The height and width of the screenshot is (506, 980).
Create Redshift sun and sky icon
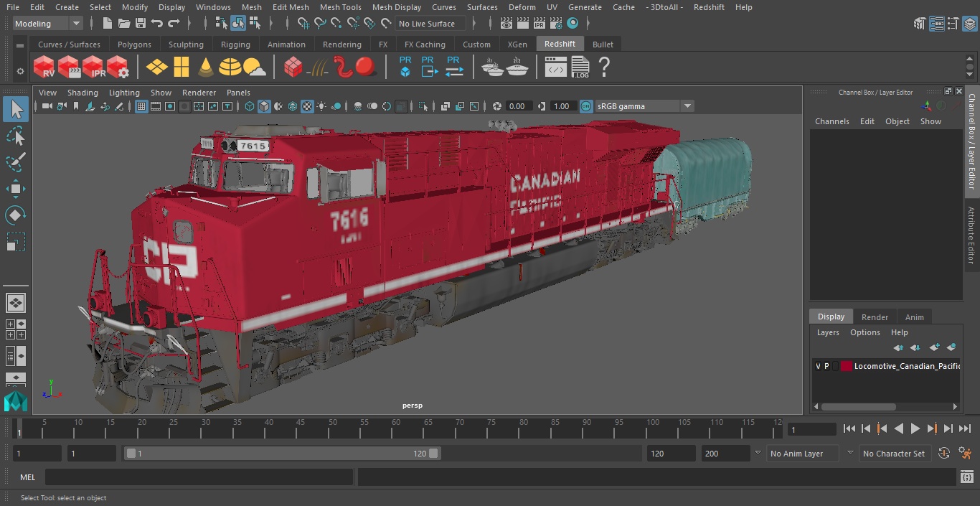pos(254,67)
